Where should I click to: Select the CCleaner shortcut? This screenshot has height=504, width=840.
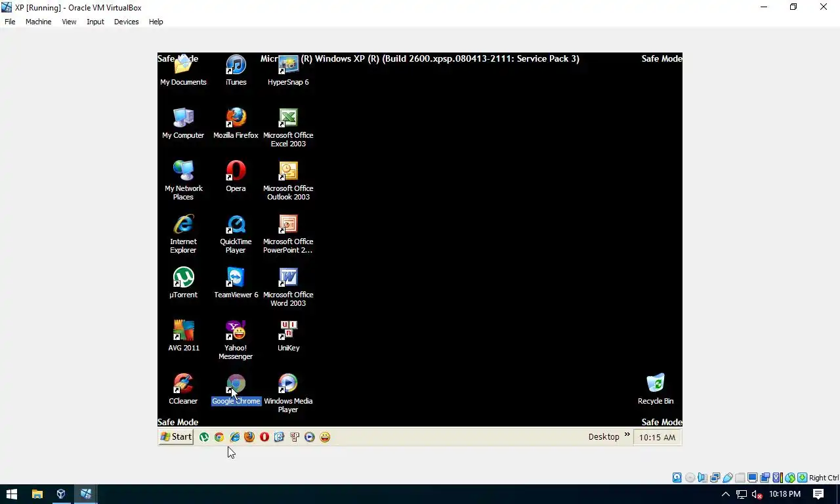pos(183,389)
